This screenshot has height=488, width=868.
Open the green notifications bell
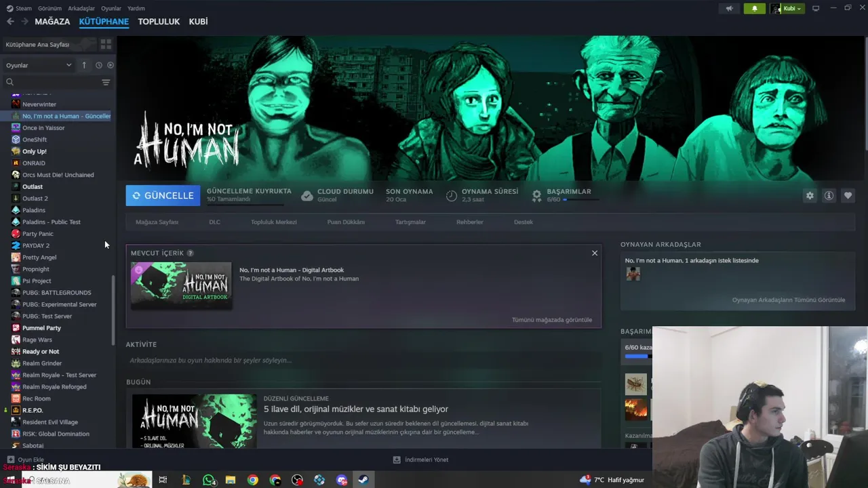pyautogui.click(x=754, y=8)
